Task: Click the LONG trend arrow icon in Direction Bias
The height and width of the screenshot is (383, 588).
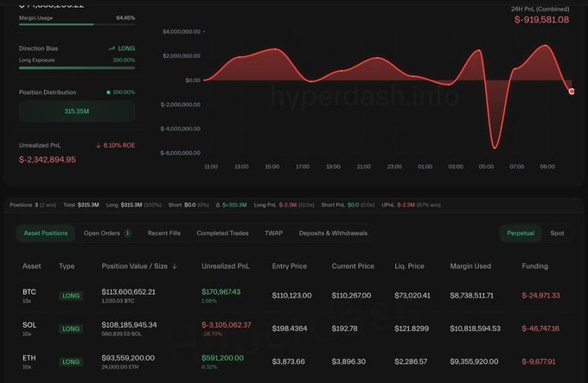Action: [x=111, y=48]
